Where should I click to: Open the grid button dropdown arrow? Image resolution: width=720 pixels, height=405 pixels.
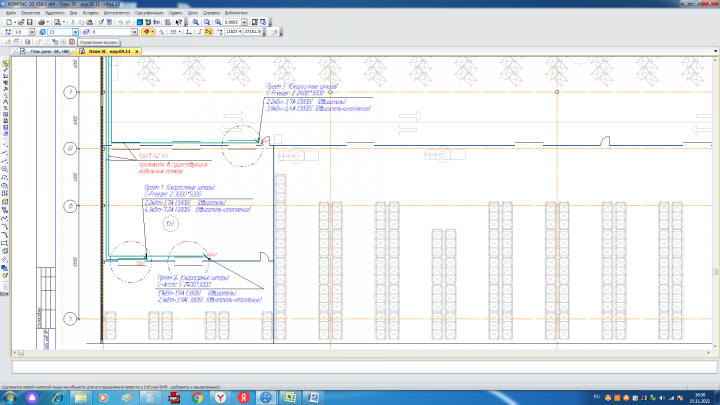coord(180,32)
